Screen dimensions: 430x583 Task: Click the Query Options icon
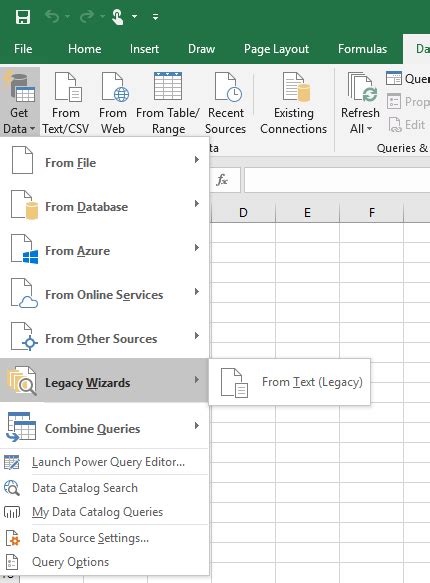[12, 562]
